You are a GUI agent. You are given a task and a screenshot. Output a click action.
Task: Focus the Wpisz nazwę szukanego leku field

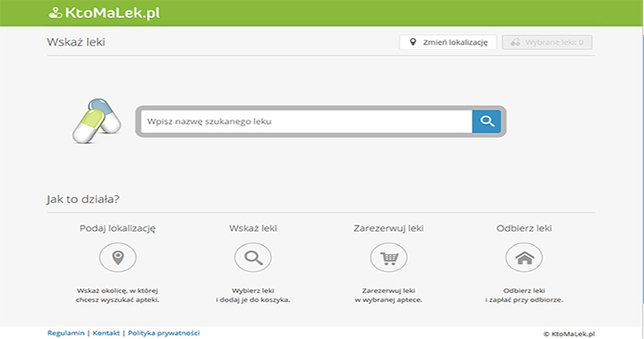305,121
